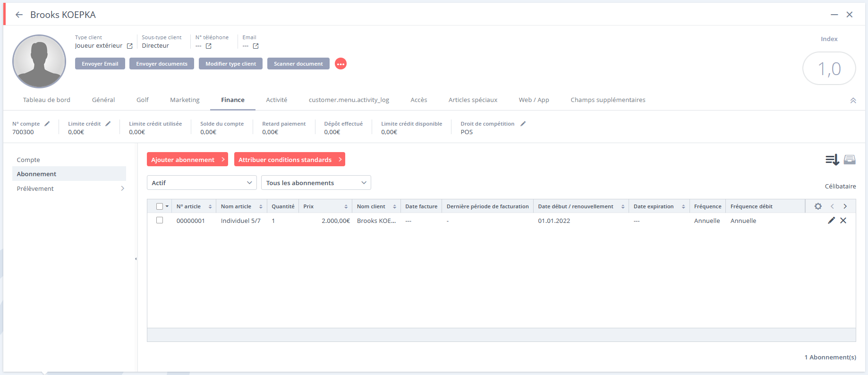Click the Quantité column header

(x=283, y=206)
